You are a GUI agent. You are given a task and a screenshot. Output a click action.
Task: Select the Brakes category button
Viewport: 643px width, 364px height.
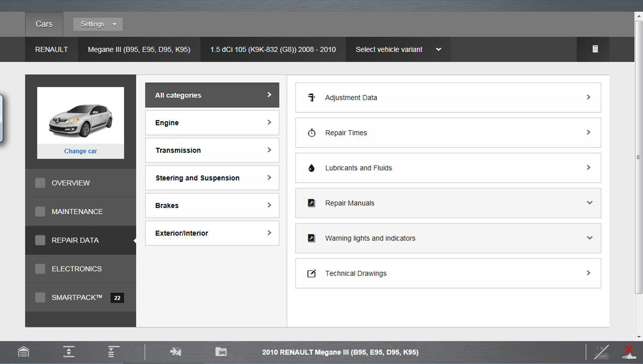(x=212, y=206)
